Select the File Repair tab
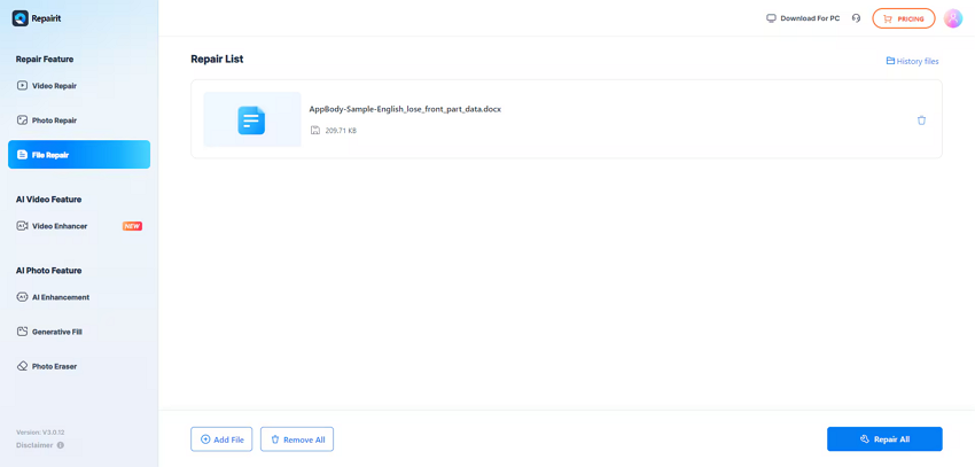Image resolution: width=977 pixels, height=468 pixels. [79, 155]
